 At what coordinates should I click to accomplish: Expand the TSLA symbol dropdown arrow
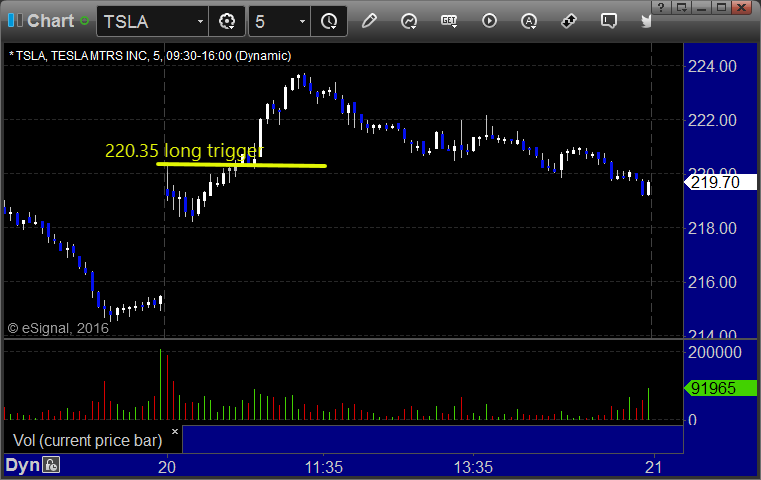200,21
